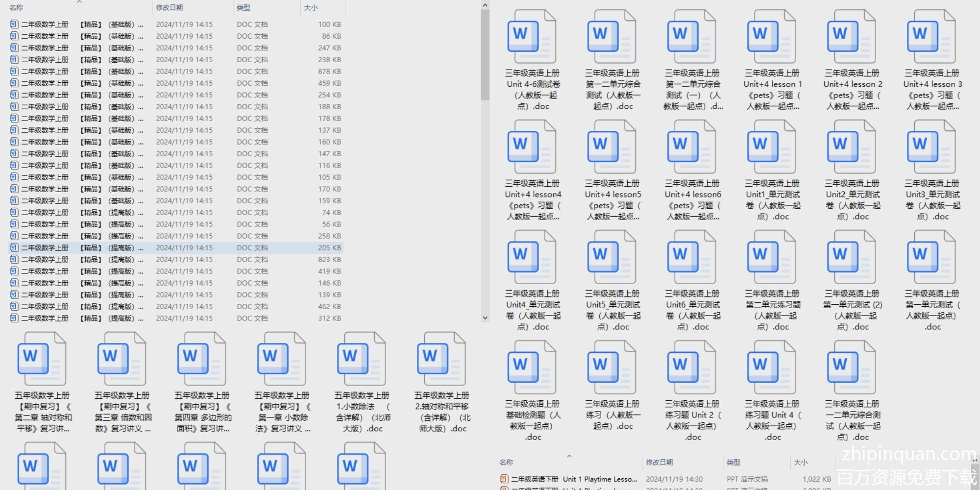Select the 二年级数学上册 row sized 86 KB

coord(175,36)
